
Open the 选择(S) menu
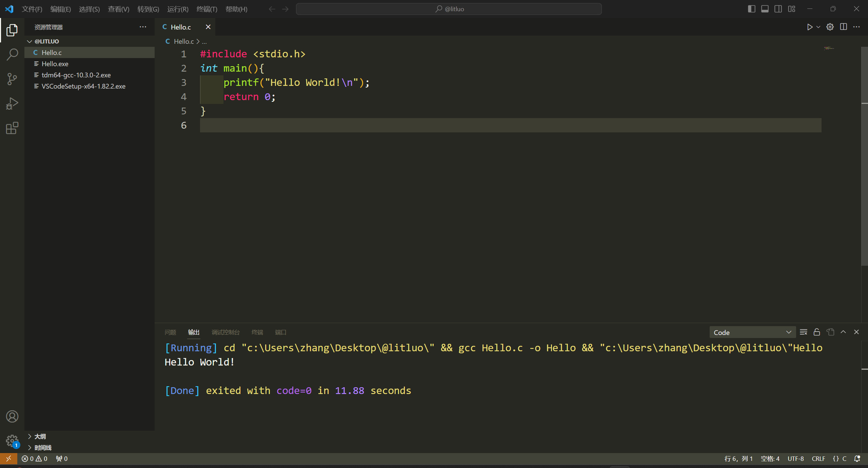click(x=90, y=9)
